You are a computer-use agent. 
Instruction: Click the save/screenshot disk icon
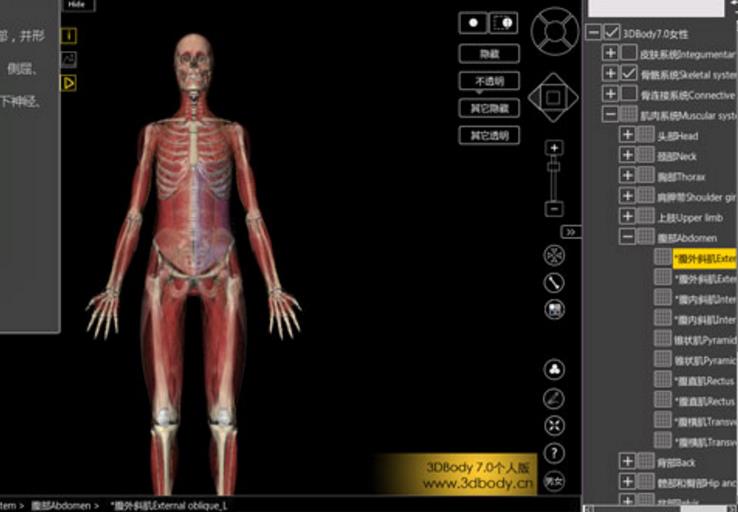[x=554, y=310]
